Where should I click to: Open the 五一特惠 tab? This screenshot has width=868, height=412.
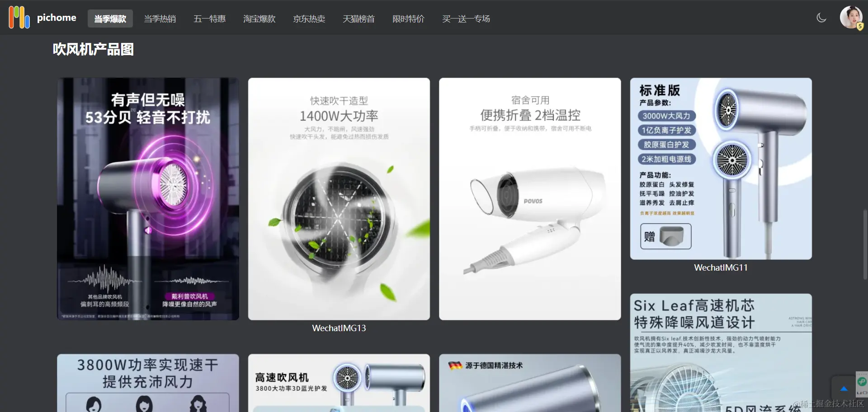pyautogui.click(x=210, y=19)
